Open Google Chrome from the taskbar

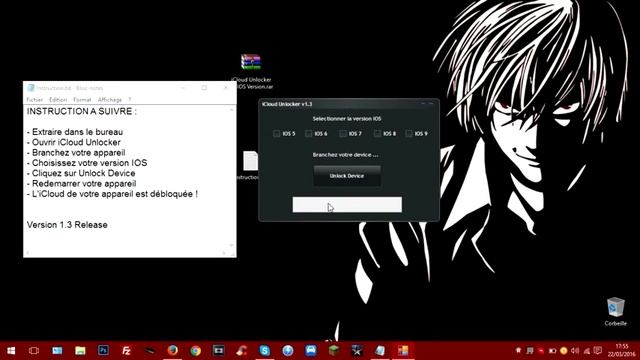point(196,350)
